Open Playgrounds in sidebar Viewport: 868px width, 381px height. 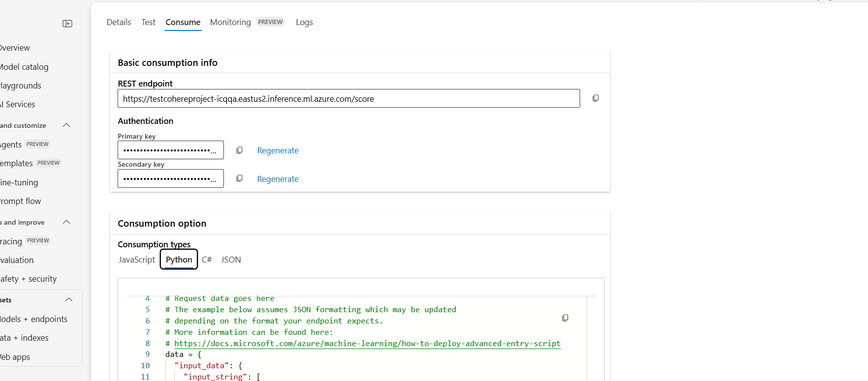click(21, 86)
